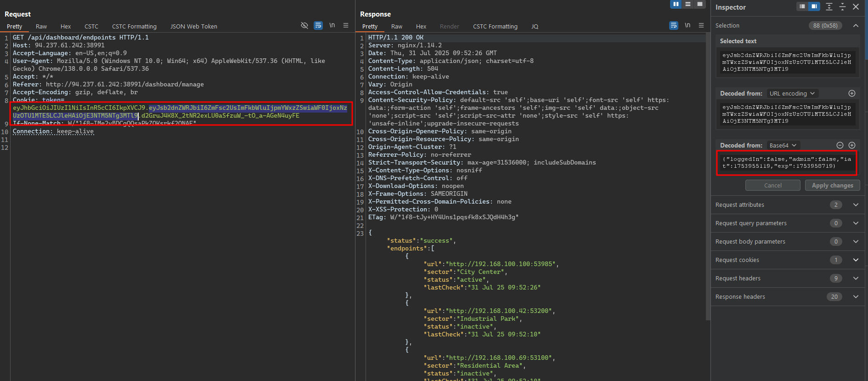Click the Response pane vertical scrollbar

[708, 177]
